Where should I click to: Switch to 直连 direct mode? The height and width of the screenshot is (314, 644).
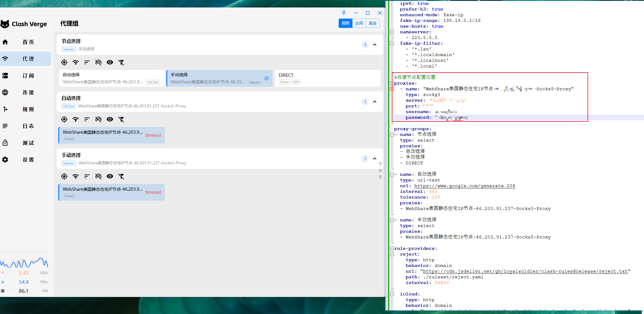[x=373, y=23]
